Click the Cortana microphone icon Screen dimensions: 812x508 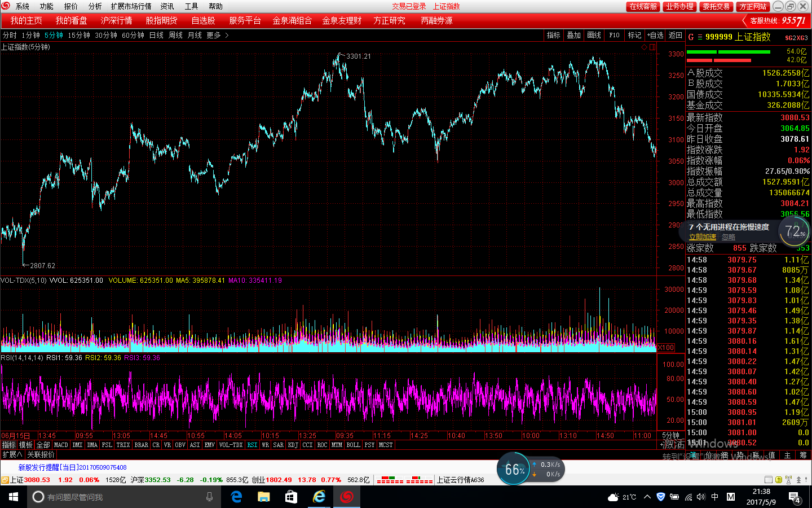(209, 497)
